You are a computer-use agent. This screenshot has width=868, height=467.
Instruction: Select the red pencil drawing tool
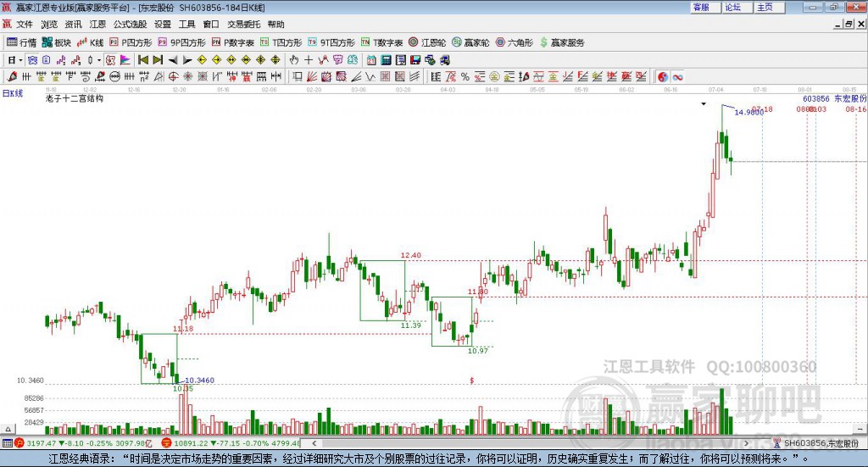click(x=12, y=76)
